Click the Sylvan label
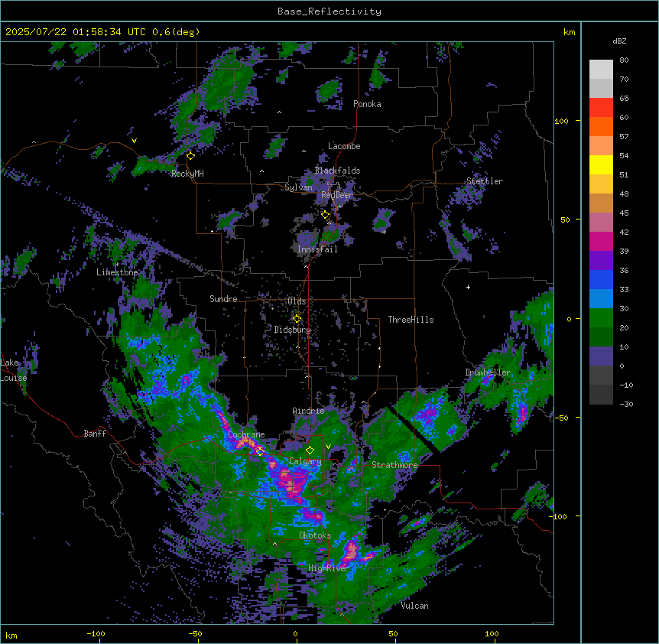Screen dimensions: 659x644 pyautogui.click(x=298, y=187)
